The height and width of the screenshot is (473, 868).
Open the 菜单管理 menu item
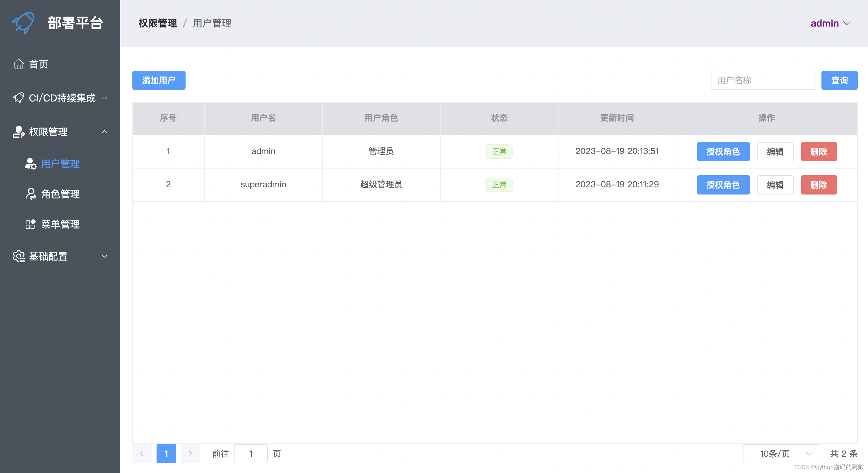click(60, 224)
